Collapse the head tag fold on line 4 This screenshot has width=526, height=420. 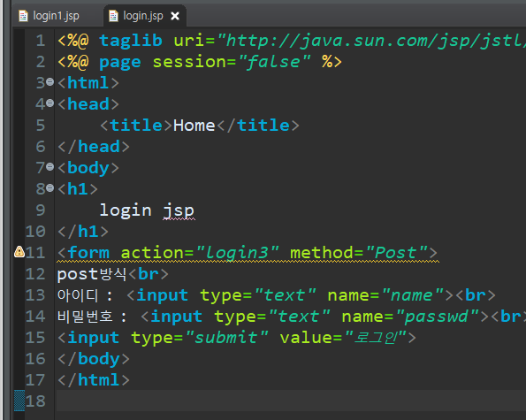coord(50,103)
